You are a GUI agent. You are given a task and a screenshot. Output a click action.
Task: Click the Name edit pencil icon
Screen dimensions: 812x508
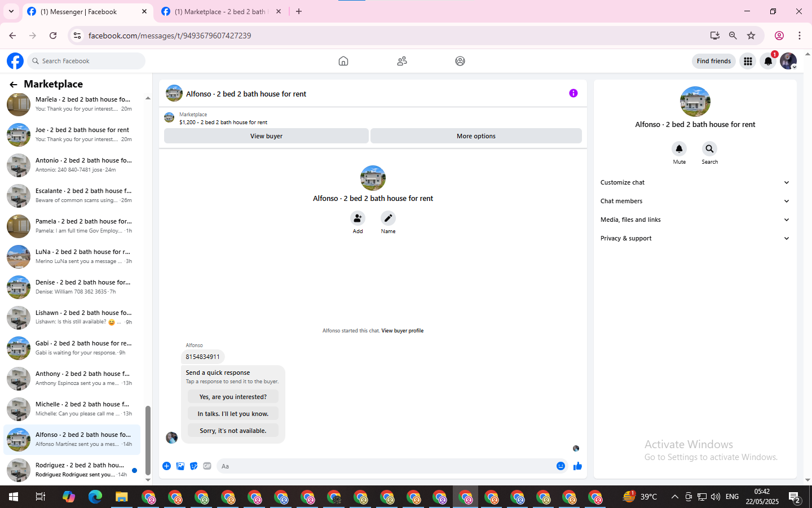tap(388, 218)
